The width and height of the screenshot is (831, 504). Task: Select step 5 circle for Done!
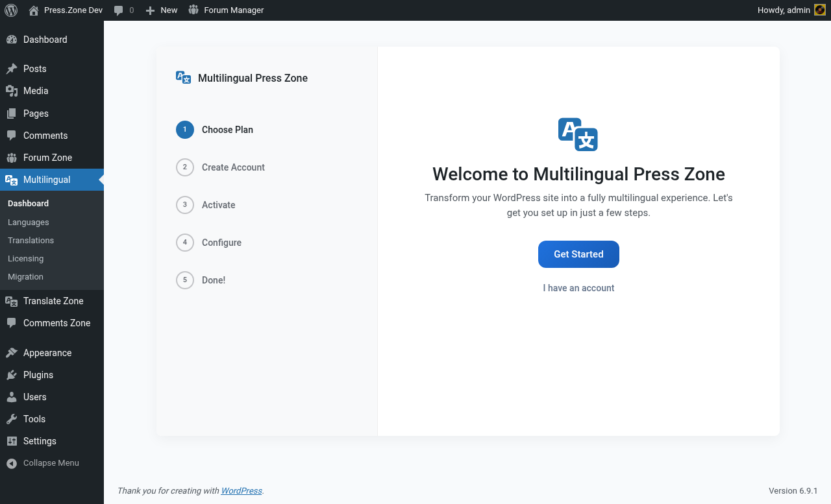coord(185,280)
